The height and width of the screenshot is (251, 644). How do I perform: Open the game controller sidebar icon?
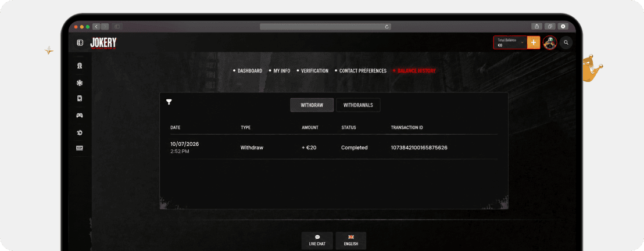[80, 116]
